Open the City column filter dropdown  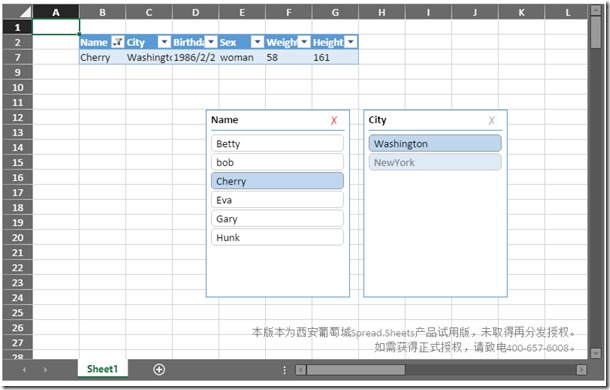click(165, 42)
